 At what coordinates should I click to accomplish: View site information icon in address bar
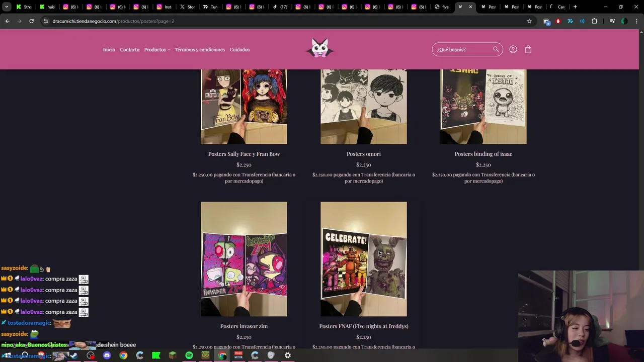46,21
